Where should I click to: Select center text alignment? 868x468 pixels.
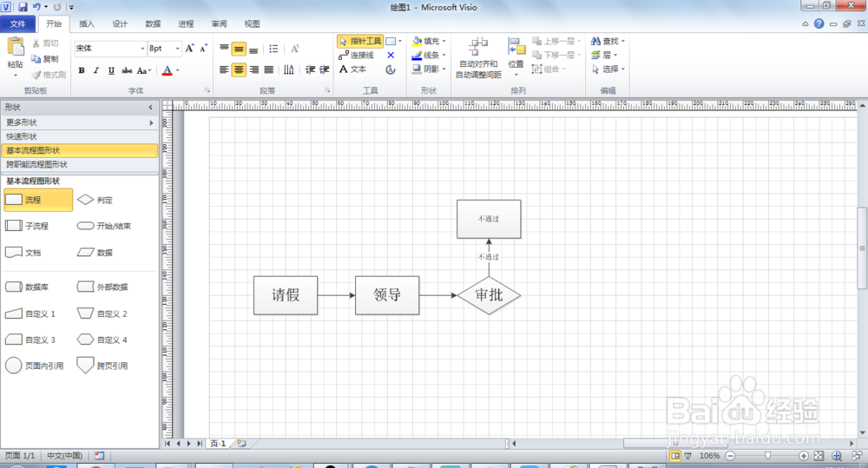coord(239,69)
